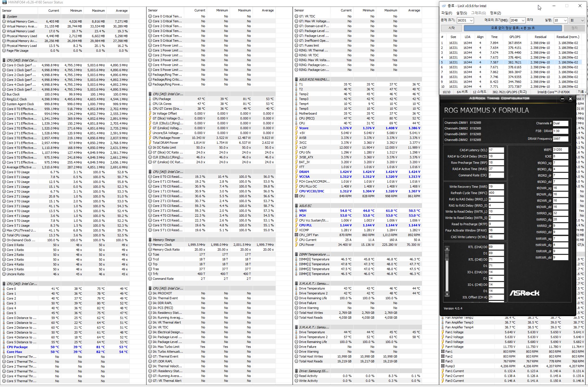Expand the 기록 log chevron in LinX status bar
This screenshot has height=387, width=588.
pyautogui.click(x=585, y=92)
